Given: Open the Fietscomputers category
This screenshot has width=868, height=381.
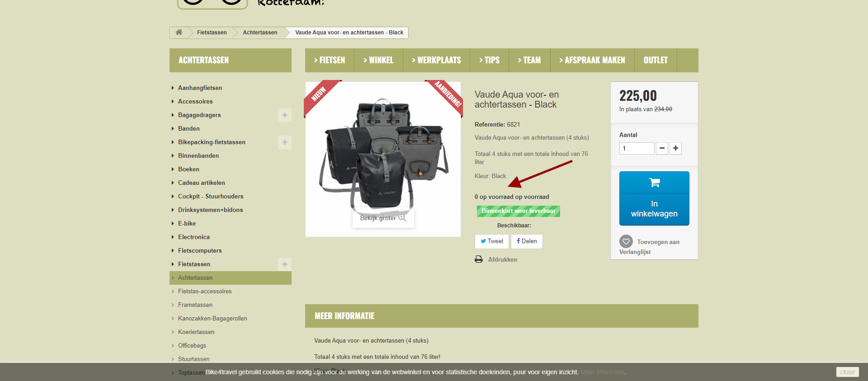Looking at the screenshot, I should point(200,251).
